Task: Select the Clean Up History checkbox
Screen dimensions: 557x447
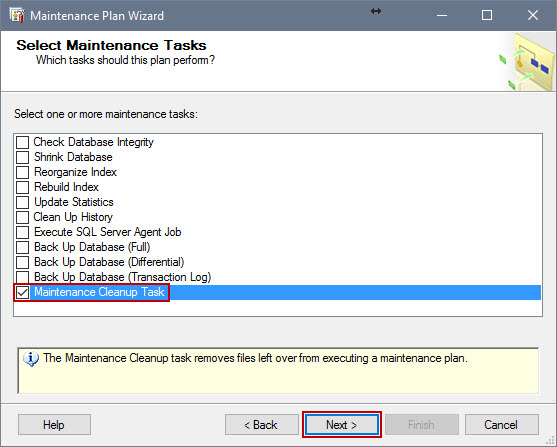Action: [x=22, y=217]
